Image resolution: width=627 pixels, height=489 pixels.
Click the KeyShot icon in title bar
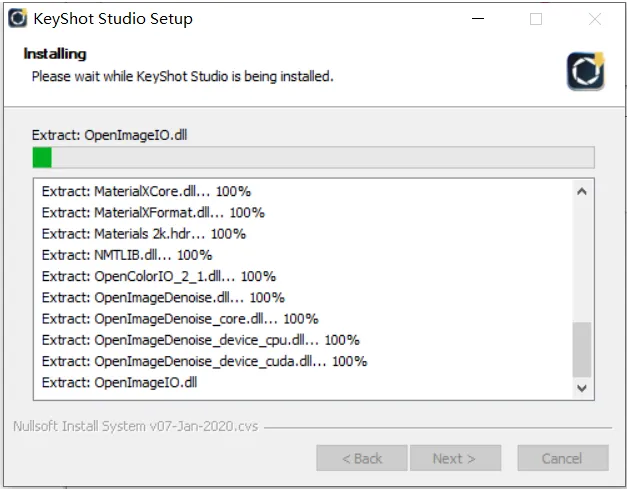17,18
